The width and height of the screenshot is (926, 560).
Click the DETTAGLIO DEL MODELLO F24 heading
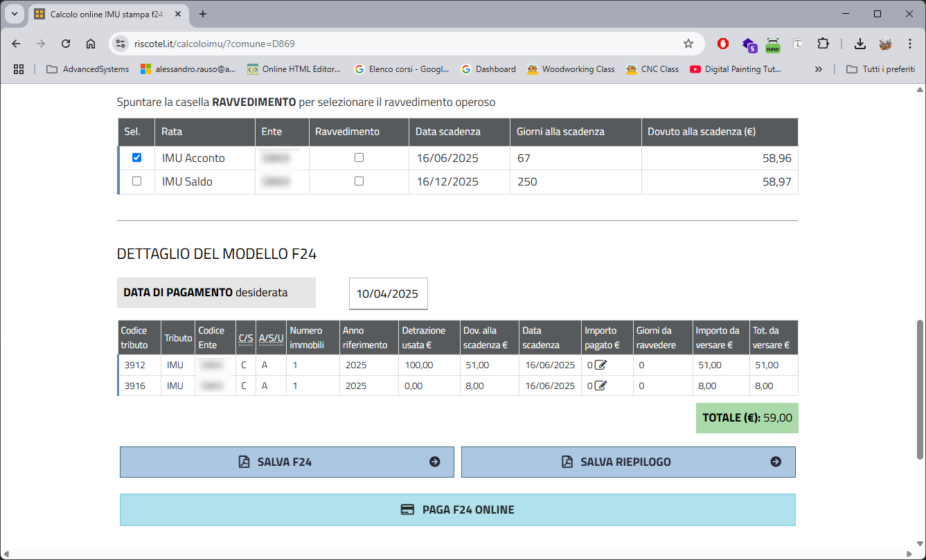pyautogui.click(x=217, y=254)
